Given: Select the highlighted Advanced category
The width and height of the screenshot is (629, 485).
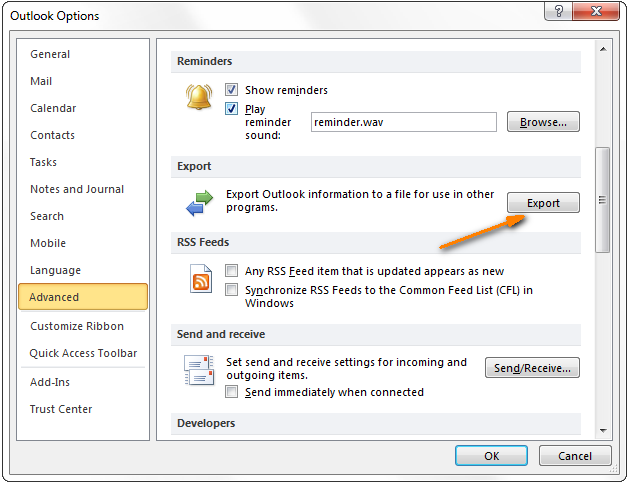Looking at the screenshot, I should click(83, 297).
